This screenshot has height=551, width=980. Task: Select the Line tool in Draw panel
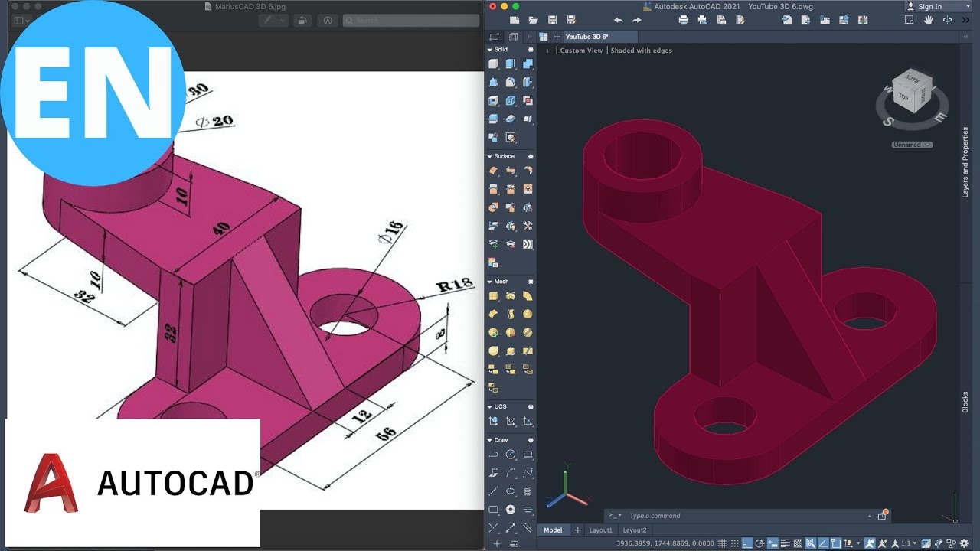click(x=493, y=491)
